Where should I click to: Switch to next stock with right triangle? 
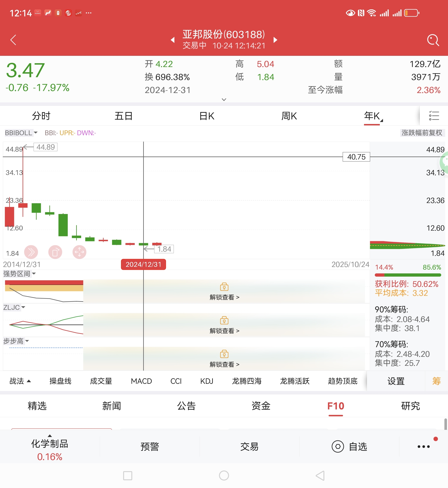pyautogui.click(x=275, y=40)
